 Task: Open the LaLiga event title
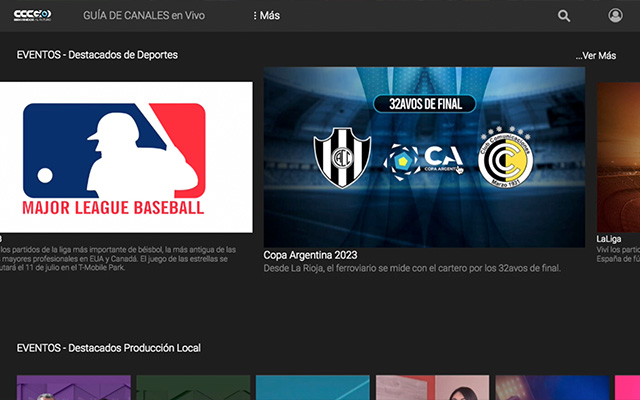click(609, 240)
